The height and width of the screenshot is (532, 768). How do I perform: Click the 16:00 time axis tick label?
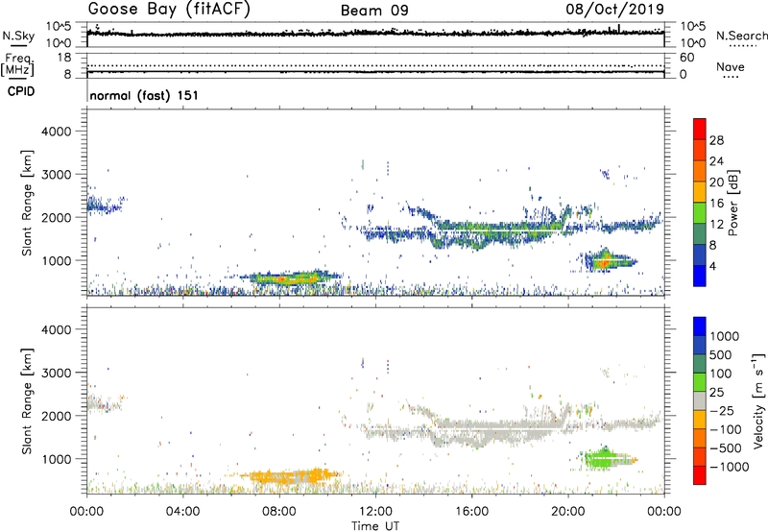pos(471,512)
